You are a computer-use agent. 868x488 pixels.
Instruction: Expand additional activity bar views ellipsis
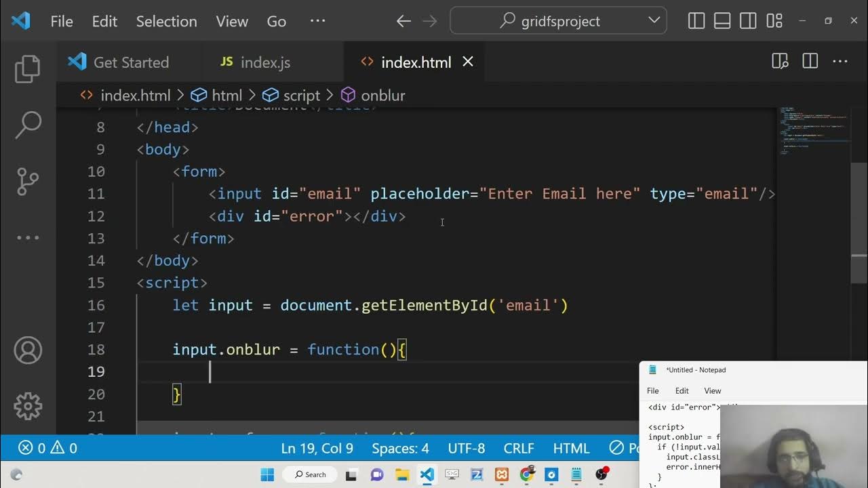(28, 237)
